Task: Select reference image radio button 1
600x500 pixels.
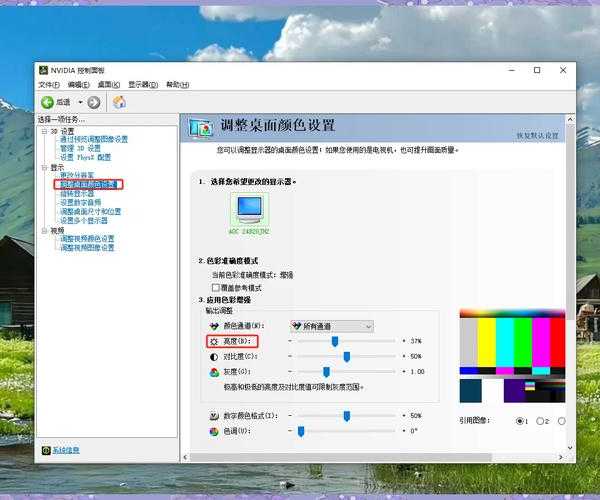Action: tap(520, 421)
